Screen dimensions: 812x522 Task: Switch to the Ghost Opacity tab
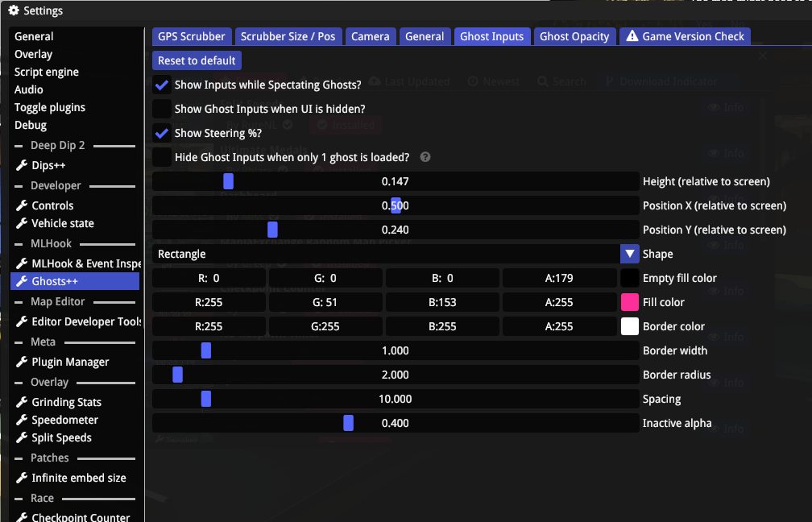point(574,36)
